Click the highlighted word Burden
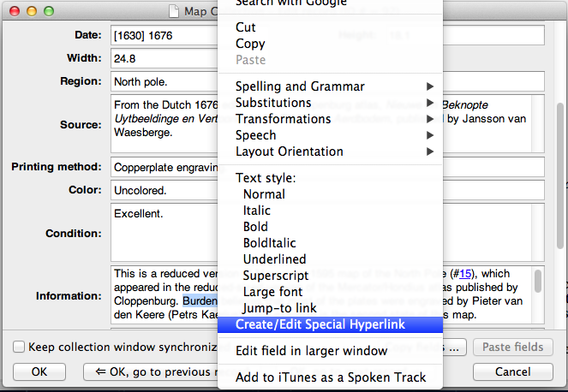Viewport: 568px width, 392px height. click(x=200, y=300)
